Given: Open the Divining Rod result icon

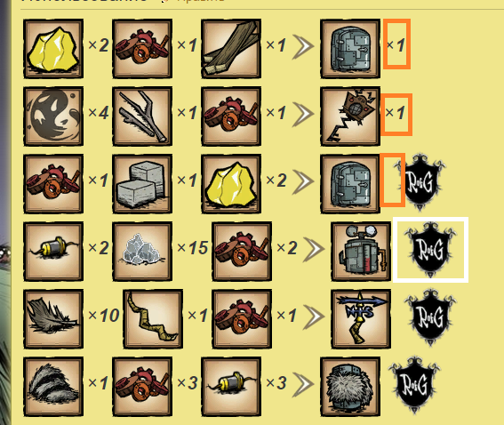Looking at the screenshot, I should [350, 116].
